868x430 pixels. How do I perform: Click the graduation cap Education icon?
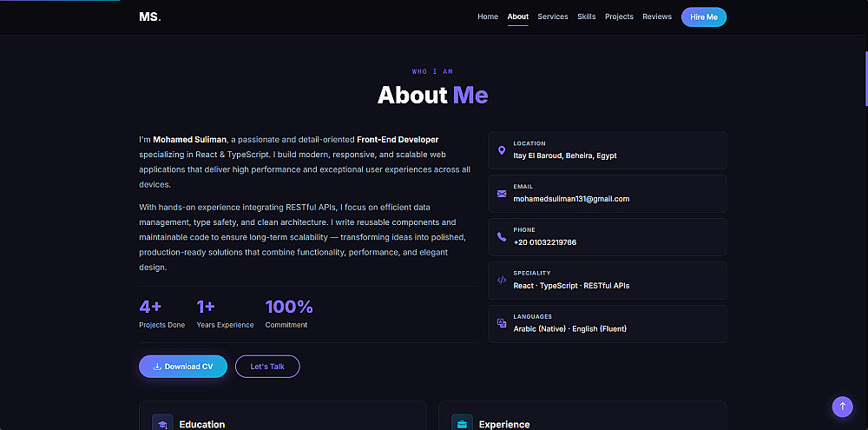coord(161,423)
